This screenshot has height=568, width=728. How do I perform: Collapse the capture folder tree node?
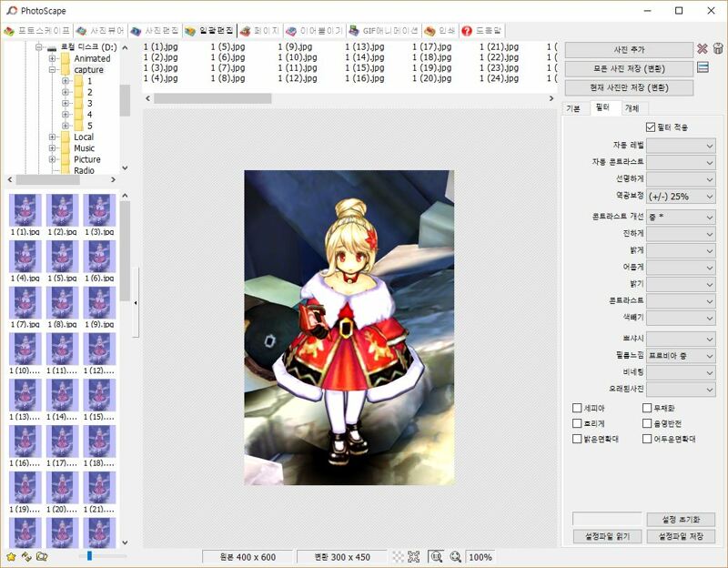pos(52,70)
